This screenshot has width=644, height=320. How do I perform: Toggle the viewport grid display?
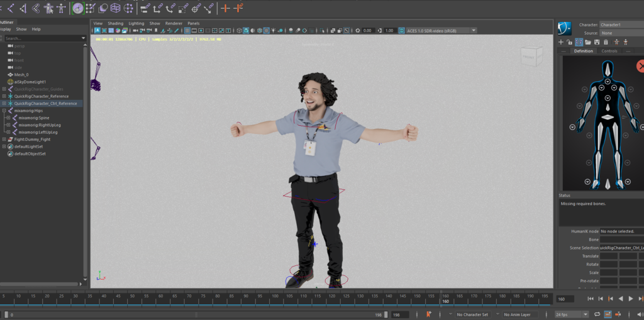[187, 30]
